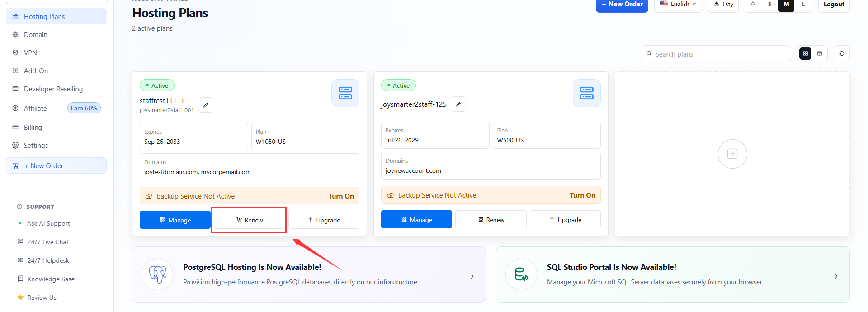This screenshot has height=312, width=868.
Task: Open PostgreSQL Hosting announcement banner
Action: click(x=309, y=274)
